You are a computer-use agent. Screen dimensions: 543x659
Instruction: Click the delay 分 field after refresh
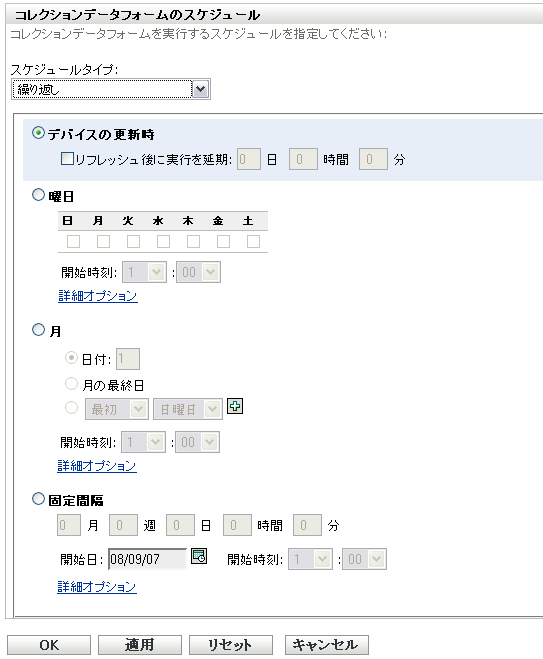pyautogui.click(x=373, y=159)
